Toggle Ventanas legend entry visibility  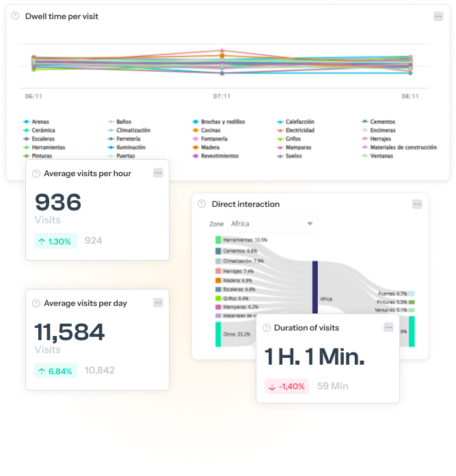click(x=377, y=156)
